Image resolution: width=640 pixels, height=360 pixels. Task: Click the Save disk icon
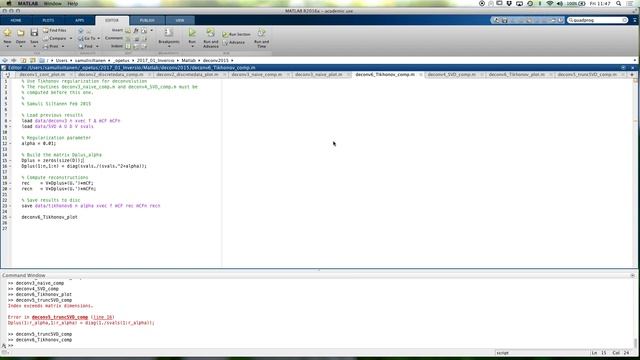[34, 33]
